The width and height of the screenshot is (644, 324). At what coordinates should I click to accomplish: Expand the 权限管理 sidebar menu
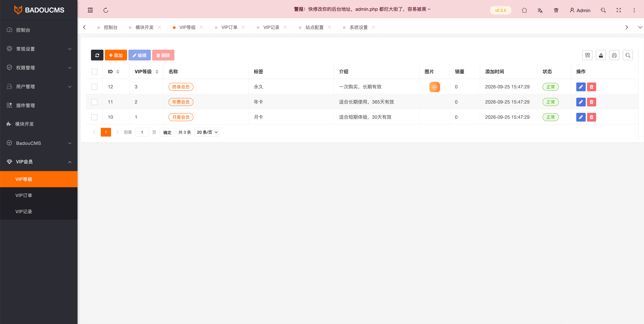tap(39, 68)
